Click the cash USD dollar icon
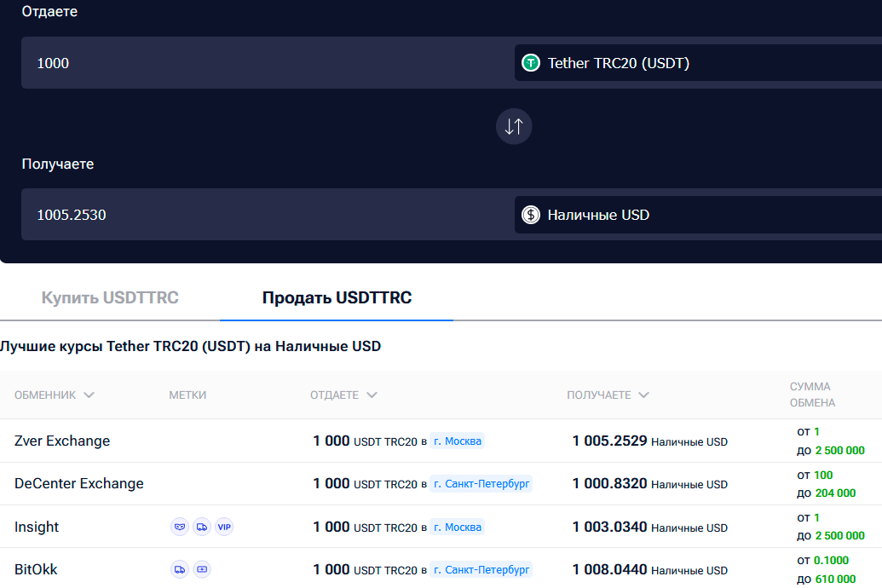Viewport: 882px width, 588px height. pyautogui.click(x=530, y=215)
